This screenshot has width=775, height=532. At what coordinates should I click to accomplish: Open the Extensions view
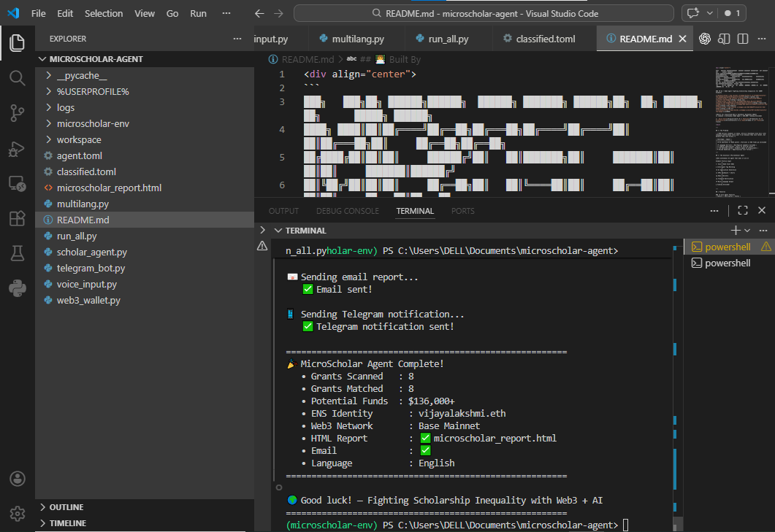tap(18, 218)
